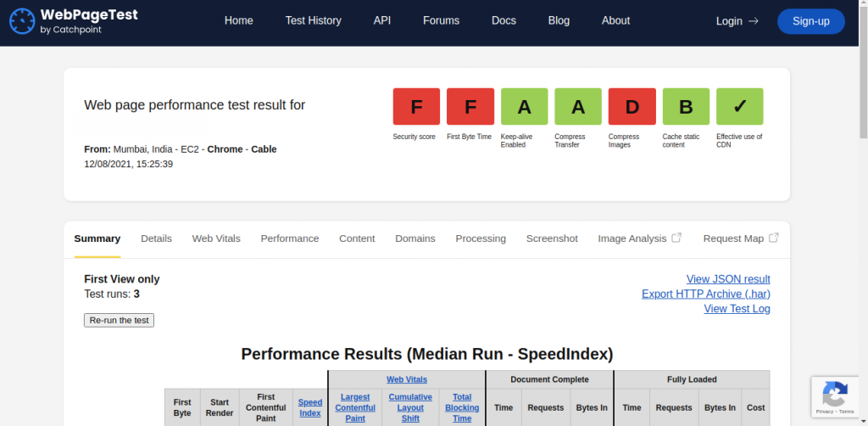Open the Request Map external tab
Viewport: 868px width, 426px height.
coord(741,238)
